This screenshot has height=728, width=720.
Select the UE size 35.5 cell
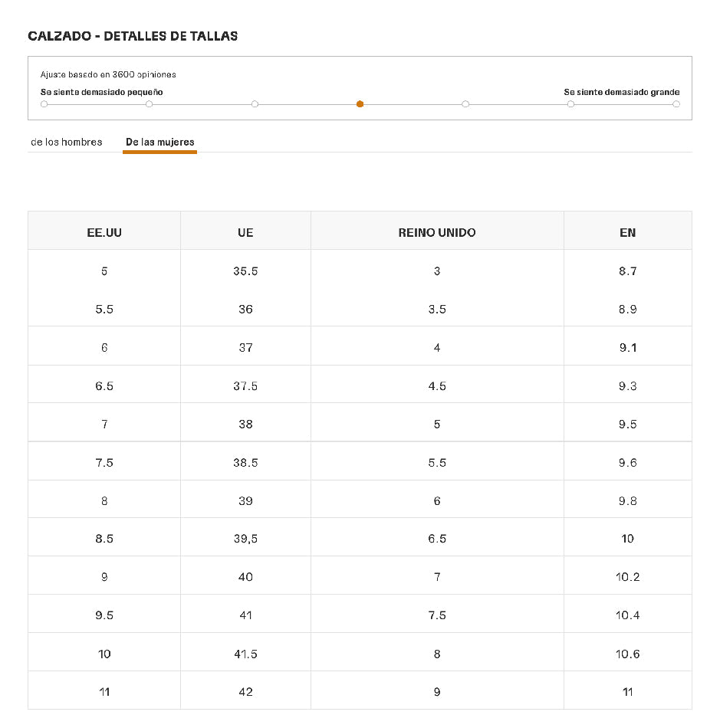245,271
